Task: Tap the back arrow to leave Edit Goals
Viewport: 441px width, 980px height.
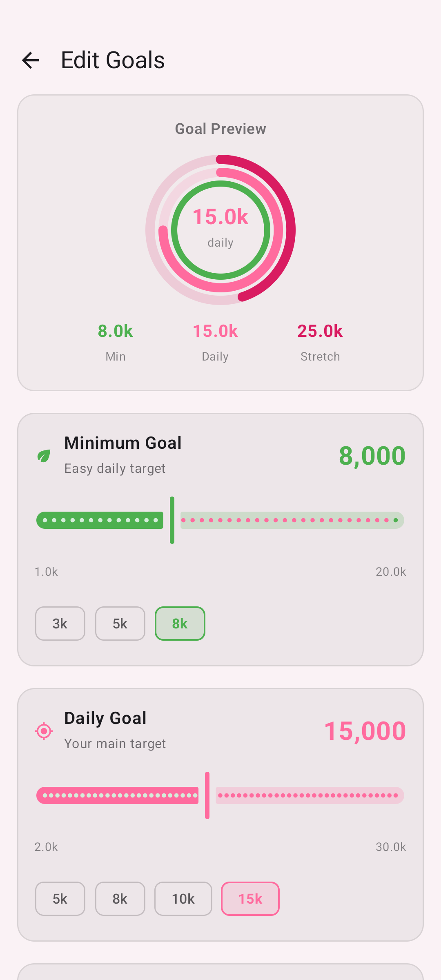Action: (x=31, y=60)
